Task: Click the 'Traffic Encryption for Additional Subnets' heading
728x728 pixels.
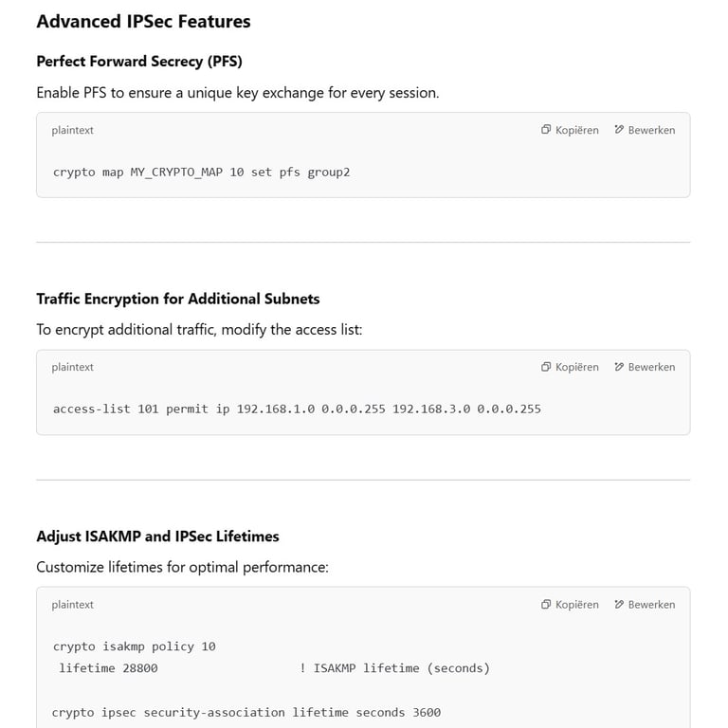Action: click(x=178, y=299)
